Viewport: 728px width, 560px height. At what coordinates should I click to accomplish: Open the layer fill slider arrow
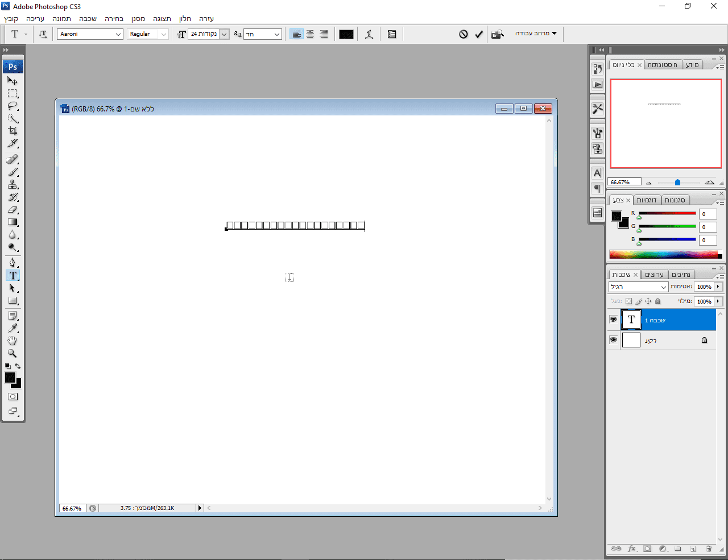point(719,301)
